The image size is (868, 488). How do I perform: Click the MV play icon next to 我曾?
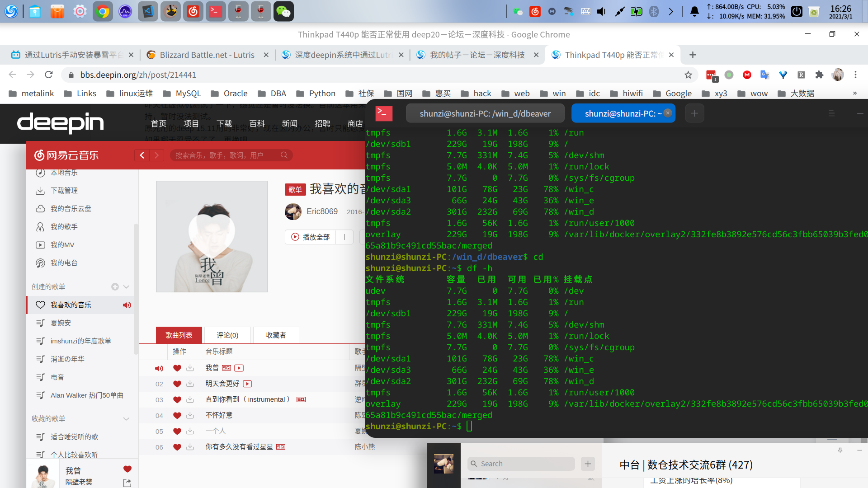(x=239, y=368)
